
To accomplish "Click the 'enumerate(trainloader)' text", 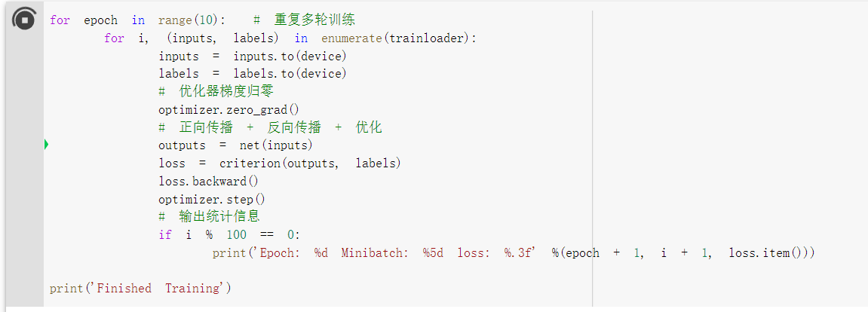I will [x=399, y=38].
